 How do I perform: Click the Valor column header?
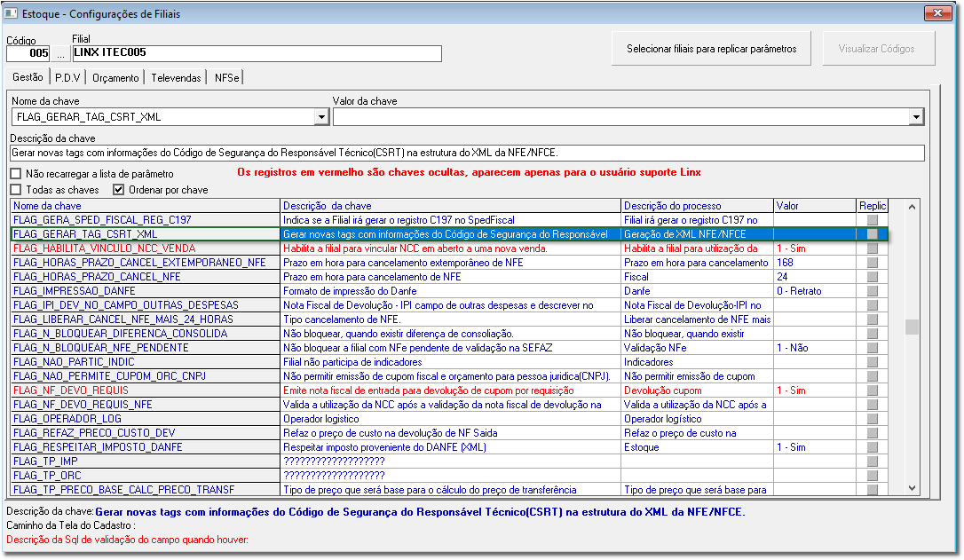815,206
